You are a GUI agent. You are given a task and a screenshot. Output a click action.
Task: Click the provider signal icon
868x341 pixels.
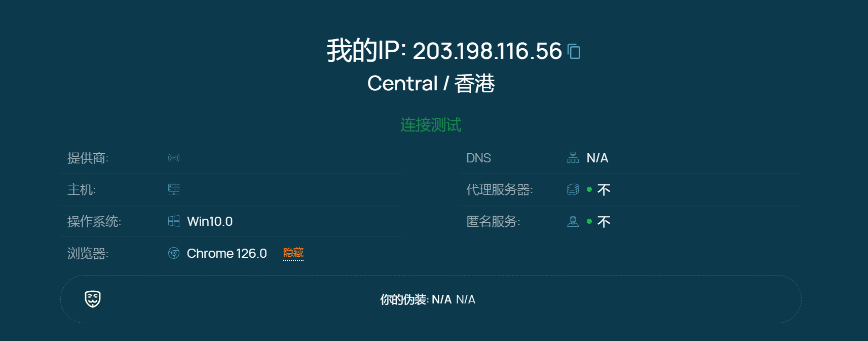click(174, 158)
